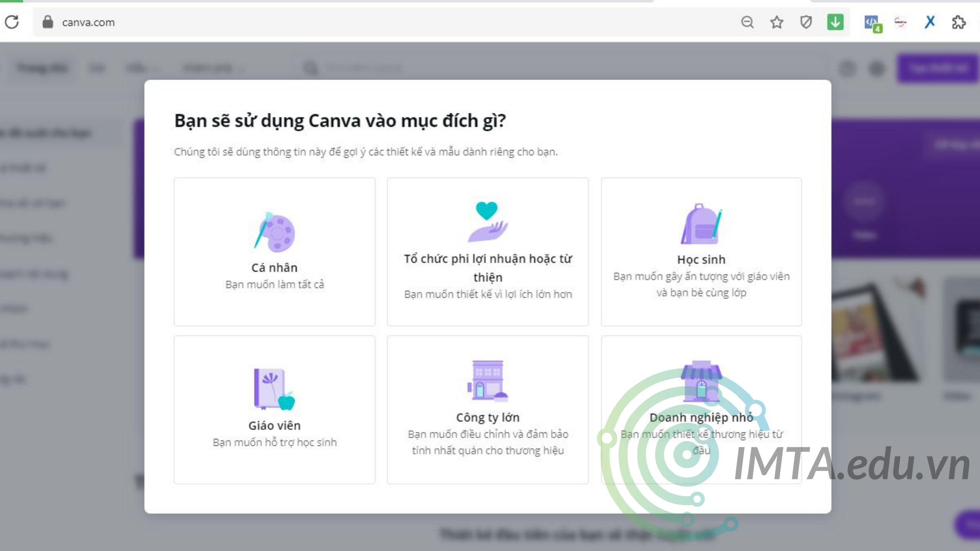Open the zoom-out magnifier icon in address bar
This screenshot has width=980, height=551.
(747, 22)
